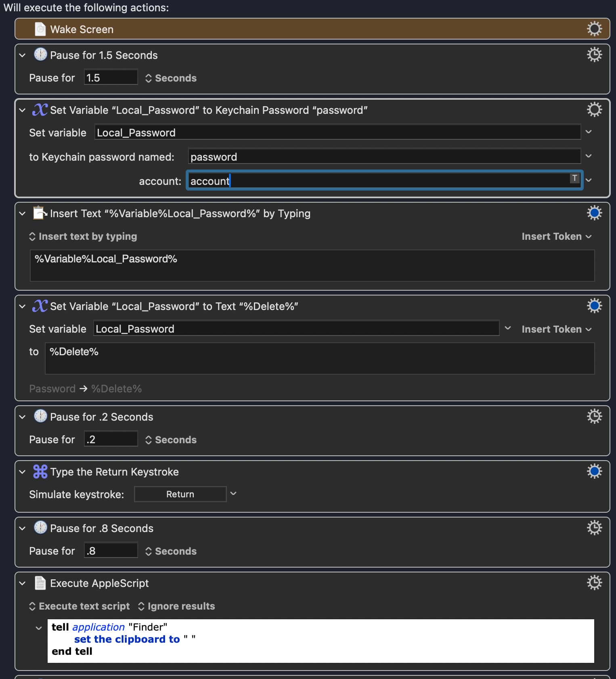The height and width of the screenshot is (679, 616).
Task: Click the Keychain password named field
Action: [383, 157]
